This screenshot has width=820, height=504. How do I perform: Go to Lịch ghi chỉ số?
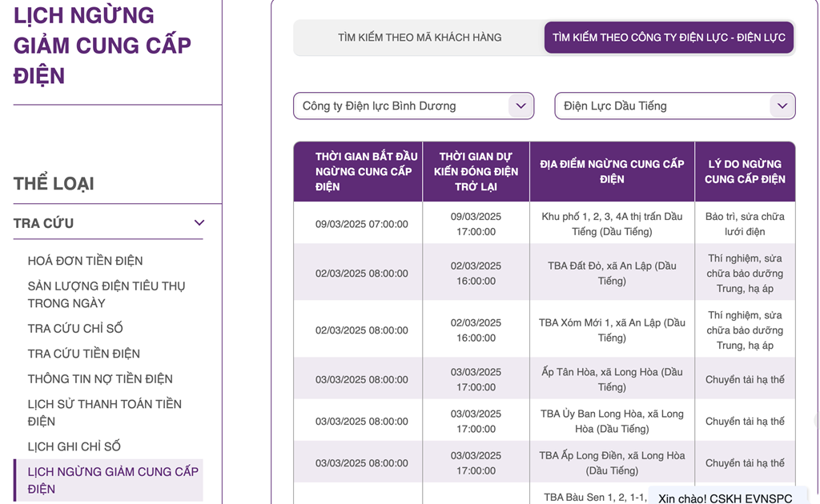pyautogui.click(x=74, y=446)
